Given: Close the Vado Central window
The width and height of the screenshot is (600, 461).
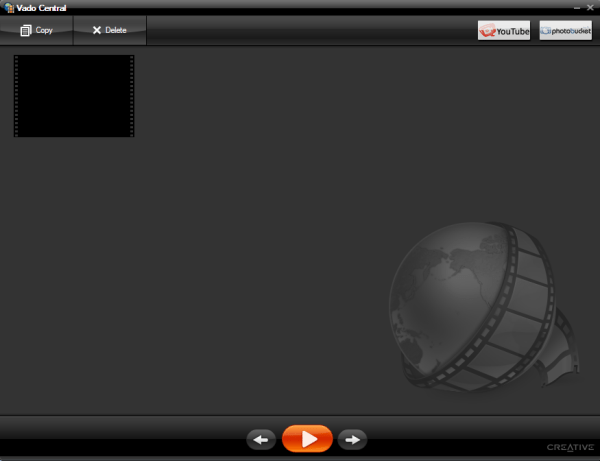Looking at the screenshot, I should [590, 8].
